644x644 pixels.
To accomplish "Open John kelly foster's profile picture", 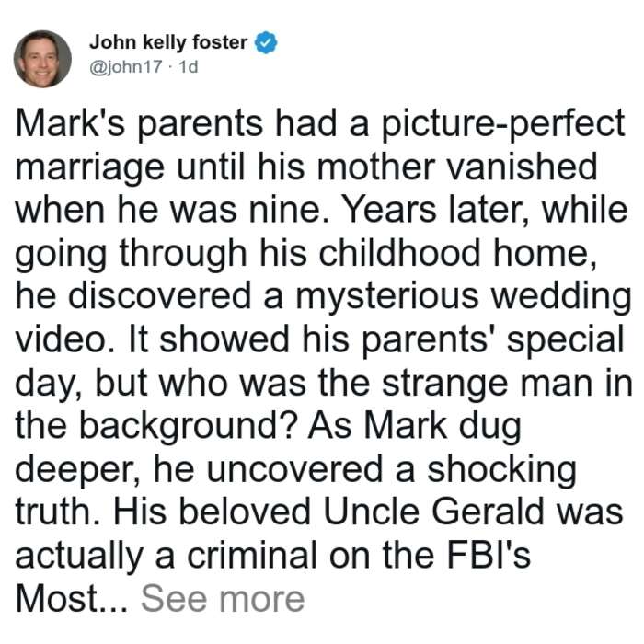I will [42, 59].
